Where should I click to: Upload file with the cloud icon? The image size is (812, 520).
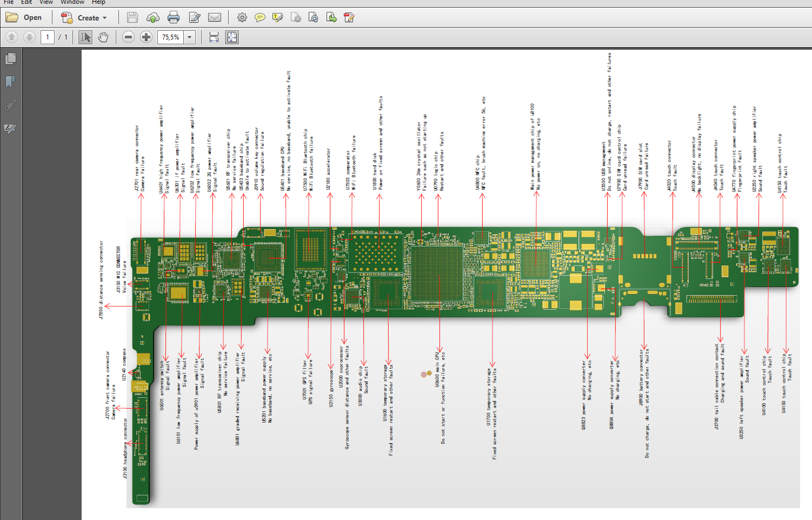153,18
